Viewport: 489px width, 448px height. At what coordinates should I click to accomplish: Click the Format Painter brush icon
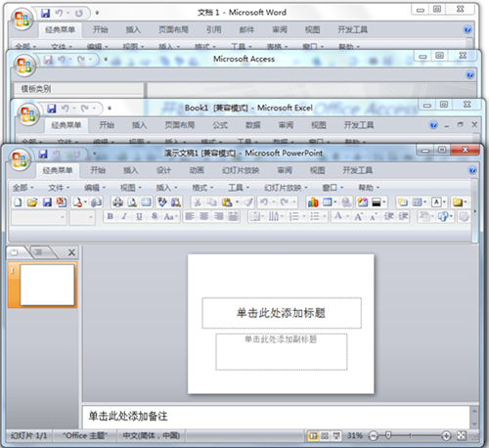pos(248,202)
